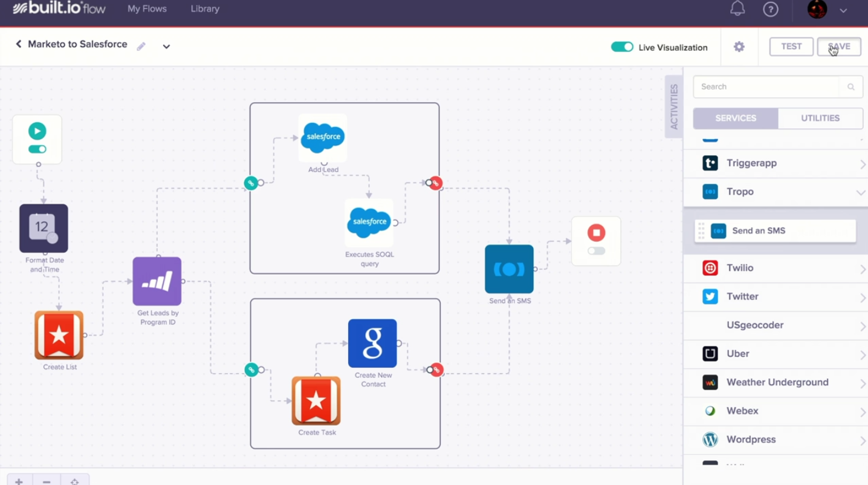Image resolution: width=868 pixels, height=485 pixels.
Task: Go back using the arrow beside the flow title
Action: click(x=18, y=44)
